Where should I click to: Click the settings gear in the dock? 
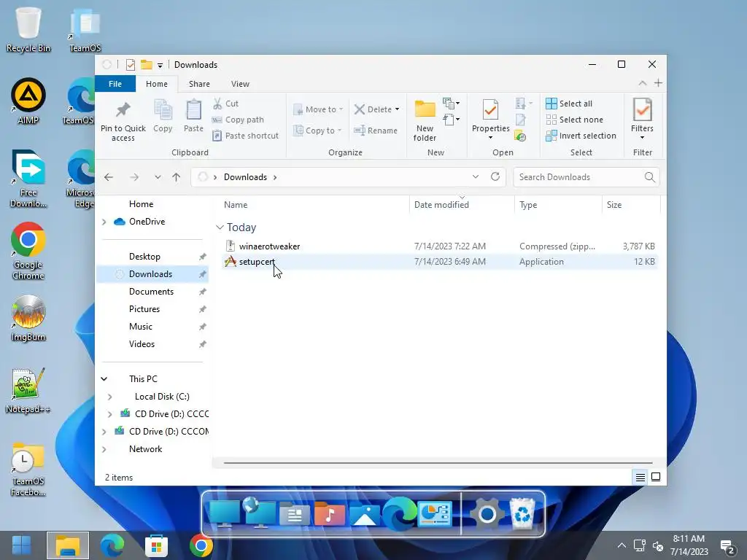(x=487, y=514)
